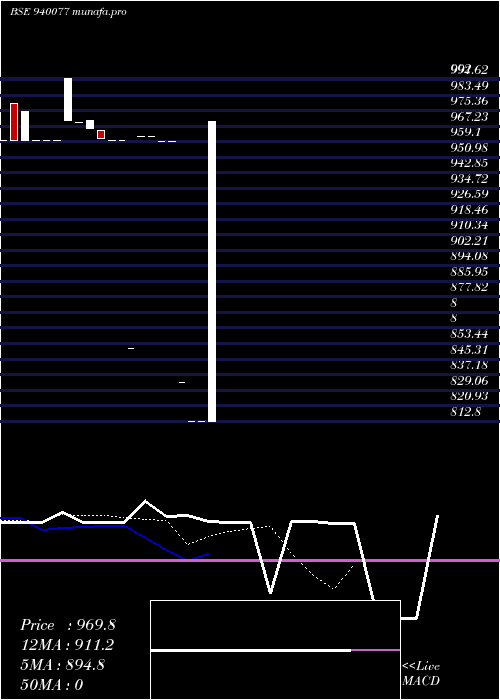This screenshot has height=700, width=500.
Task: Click the BSE 940077 munafa.pro title
Action: [x=68, y=12]
